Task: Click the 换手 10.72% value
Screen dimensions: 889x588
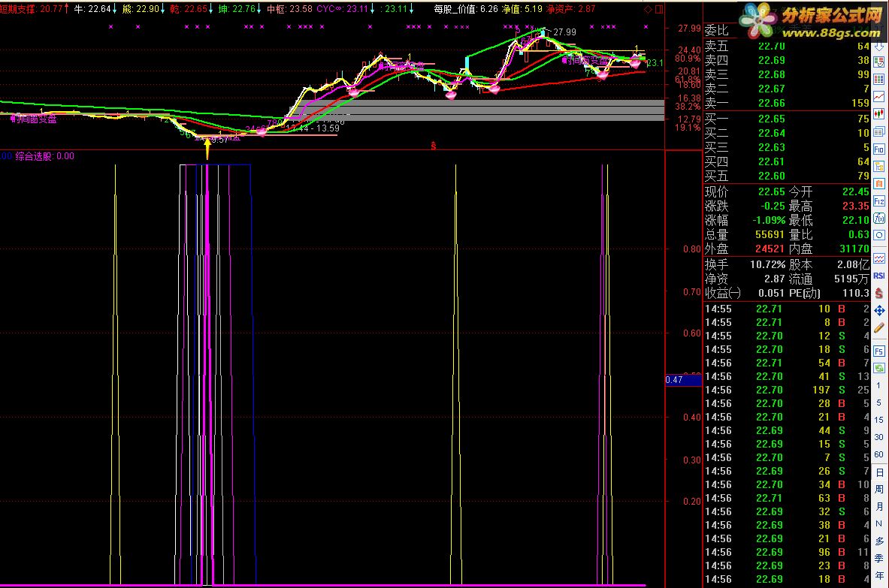Action: 768,264
